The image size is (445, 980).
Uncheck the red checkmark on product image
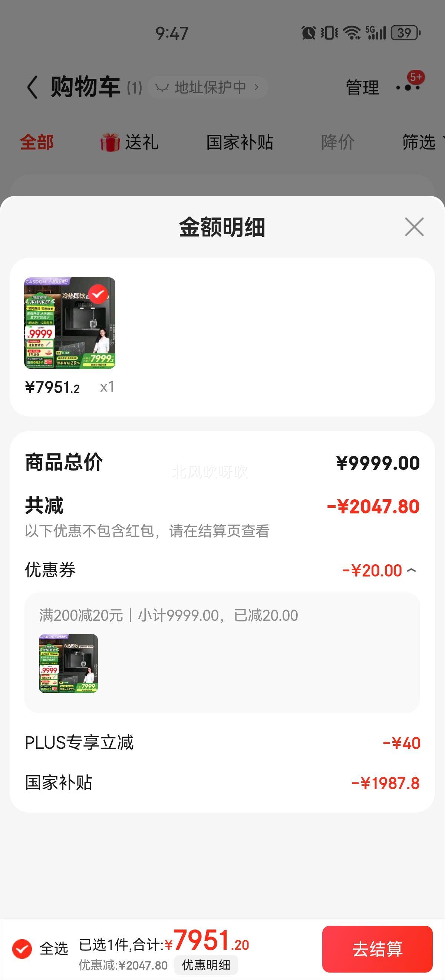(x=98, y=294)
